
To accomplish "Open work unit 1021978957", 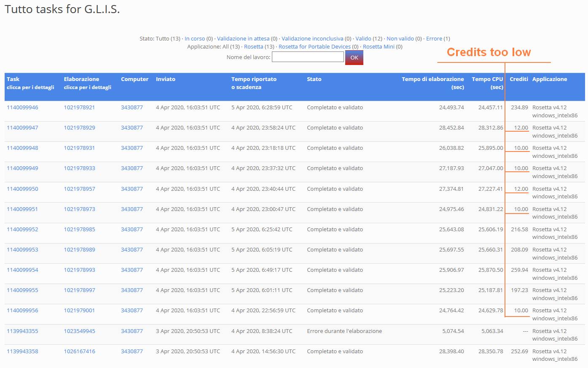I will pyautogui.click(x=79, y=189).
